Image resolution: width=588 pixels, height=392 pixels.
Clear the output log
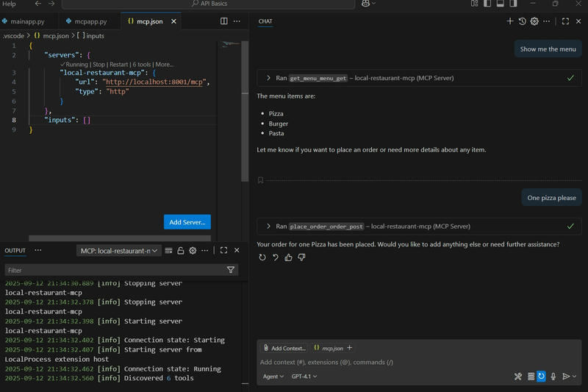[x=168, y=251]
